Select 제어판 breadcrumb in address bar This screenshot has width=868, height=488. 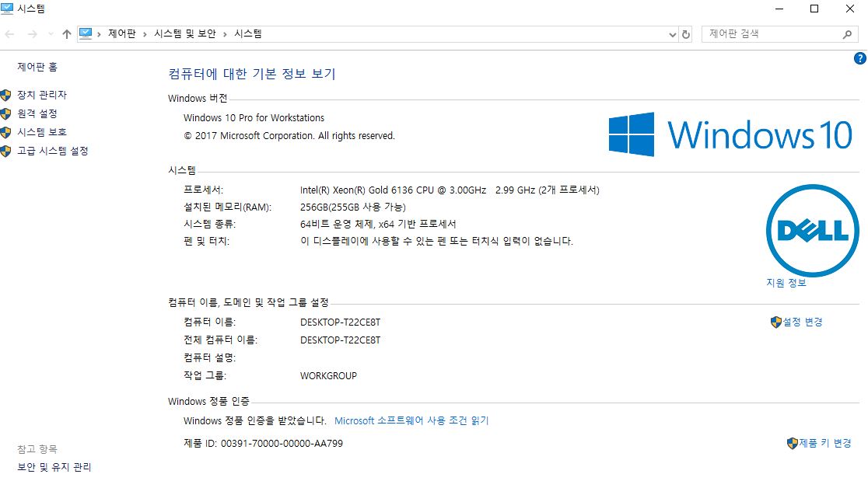tap(122, 33)
